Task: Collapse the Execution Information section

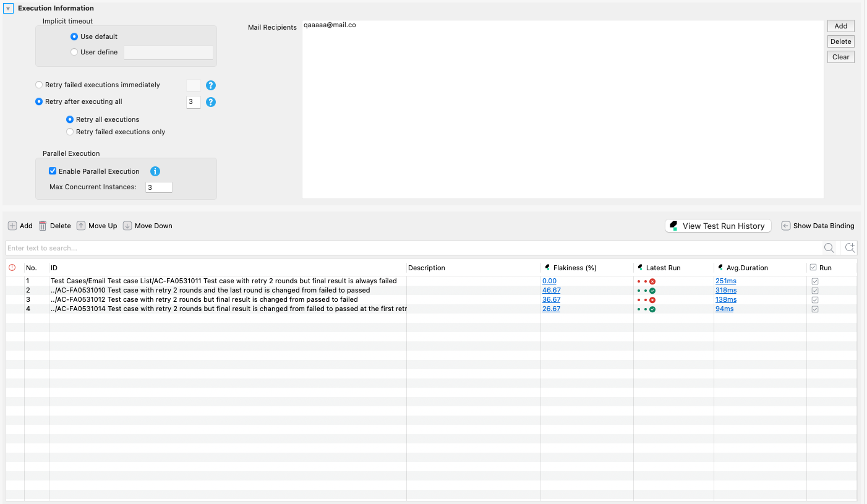Action: click(9, 9)
